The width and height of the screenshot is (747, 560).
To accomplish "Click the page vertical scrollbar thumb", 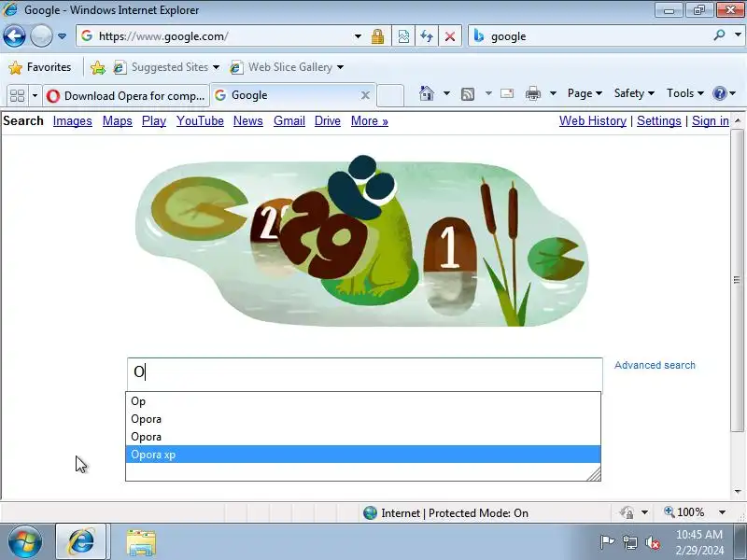I will [x=737, y=279].
